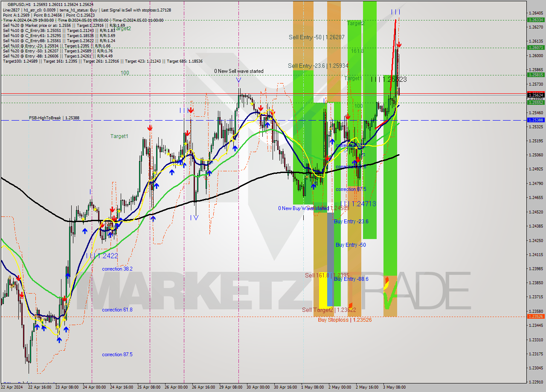Click the 'Sell Target2 | 1.23622' label
This screenshot has width=546, height=392.
pos(329,310)
